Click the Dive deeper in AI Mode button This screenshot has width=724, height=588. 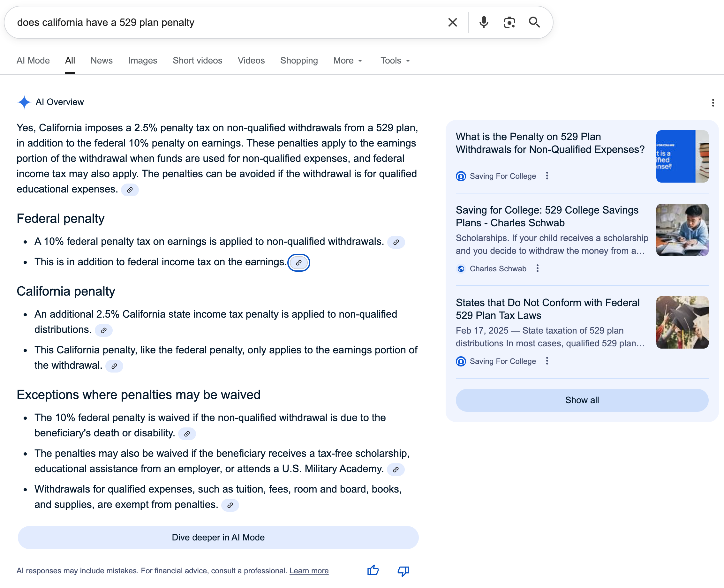(x=218, y=538)
